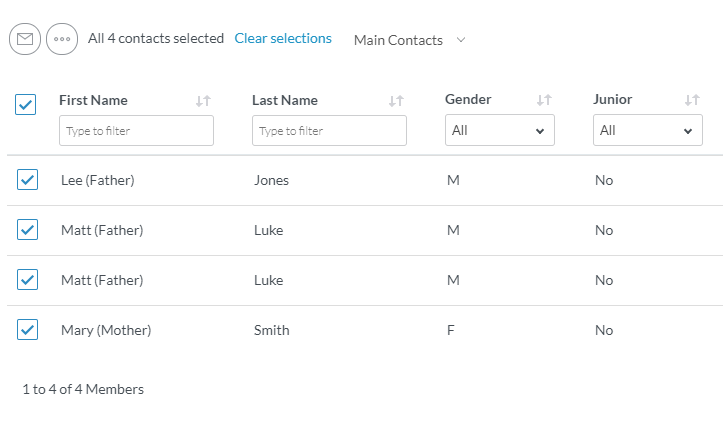Focus the Last Name filter field
Viewport: 723px width, 430px height.
point(329,131)
